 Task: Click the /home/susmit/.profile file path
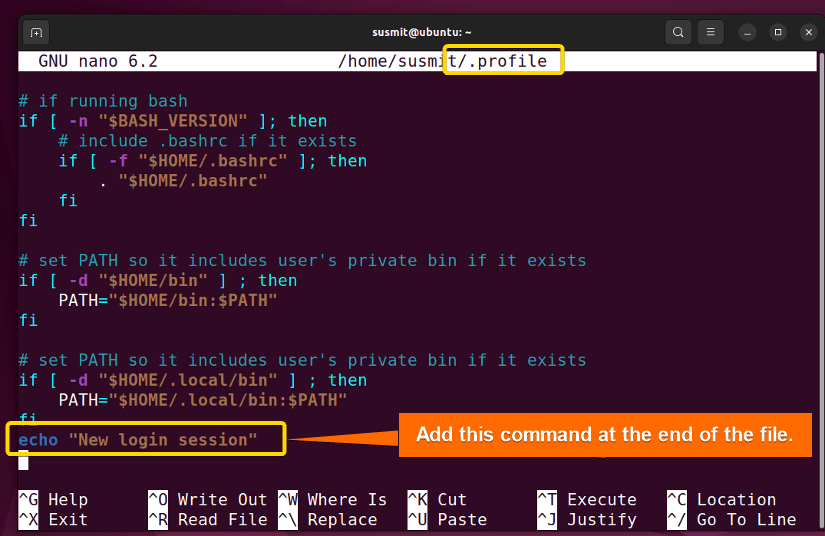tap(442, 61)
